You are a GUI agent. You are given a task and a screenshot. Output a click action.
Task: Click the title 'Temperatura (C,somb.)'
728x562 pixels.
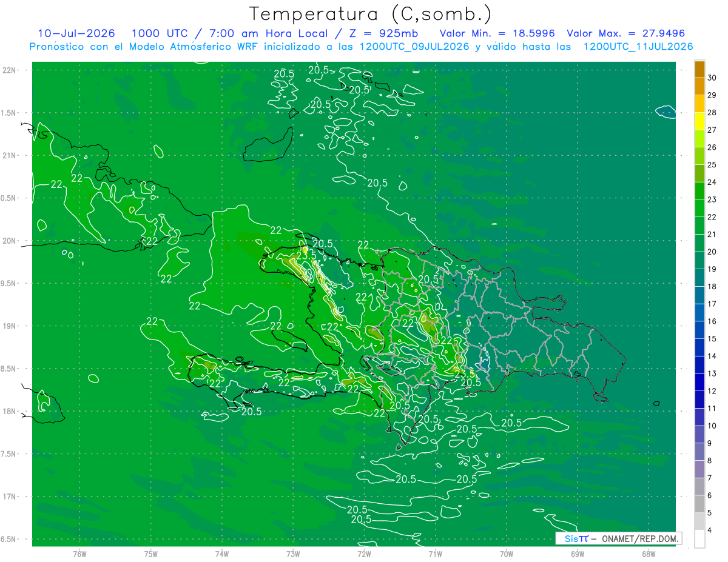371,13
